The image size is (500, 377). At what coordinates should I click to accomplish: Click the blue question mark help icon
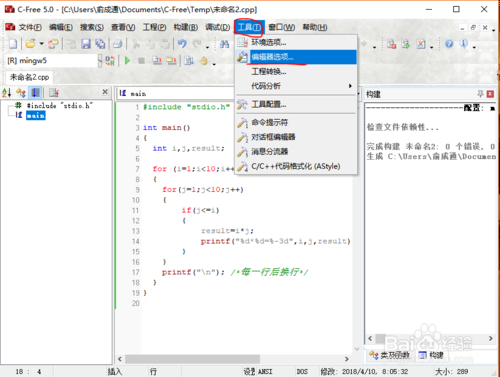tap(449, 44)
